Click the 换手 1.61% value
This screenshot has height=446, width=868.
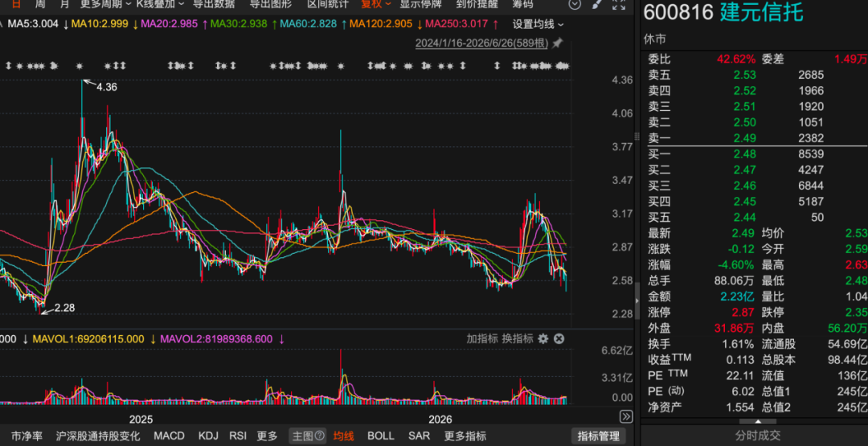tap(738, 344)
